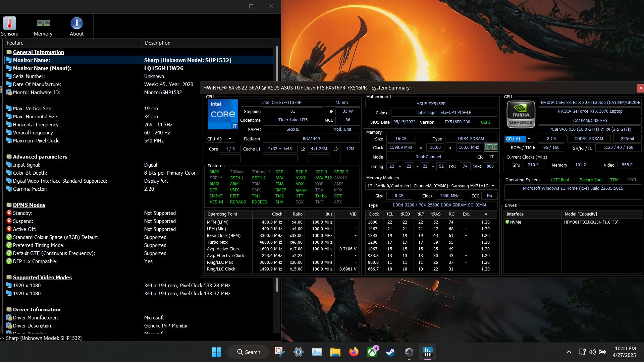Click the Driver Information folder icon
Image resolution: width=644 pixels, height=362 pixels.
click(x=9, y=309)
